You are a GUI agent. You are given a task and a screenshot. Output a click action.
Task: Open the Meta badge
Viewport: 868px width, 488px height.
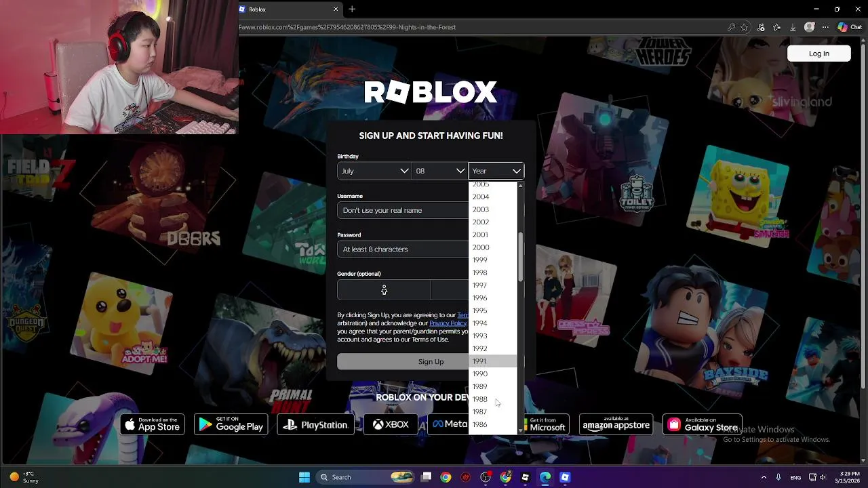point(448,425)
